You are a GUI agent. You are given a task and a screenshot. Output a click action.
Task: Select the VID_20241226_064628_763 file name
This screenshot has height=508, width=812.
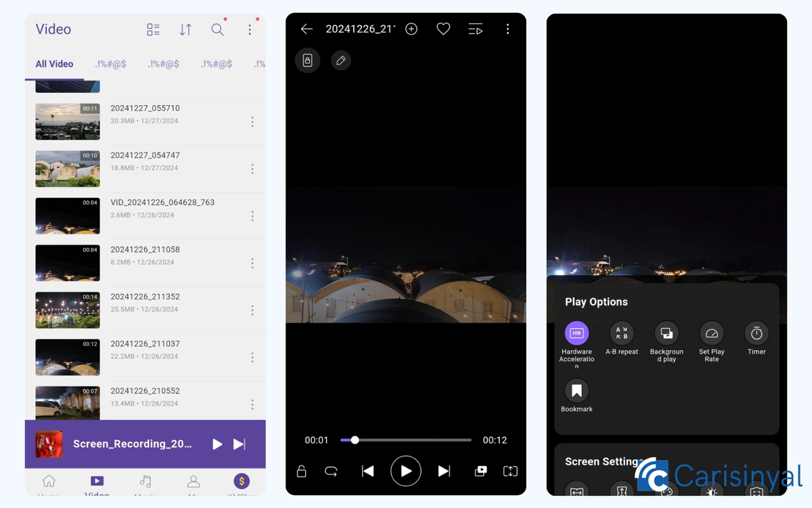click(x=162, y=203)
